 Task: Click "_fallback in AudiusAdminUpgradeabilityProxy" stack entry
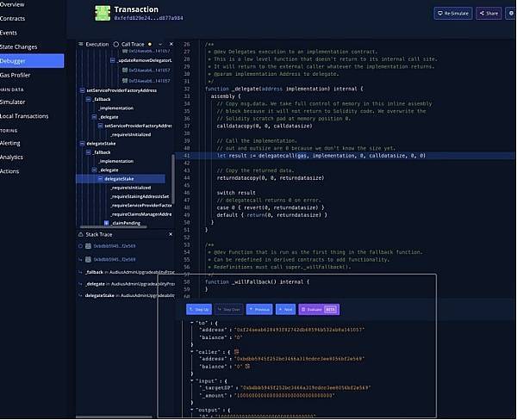click(x=130, y=272)
